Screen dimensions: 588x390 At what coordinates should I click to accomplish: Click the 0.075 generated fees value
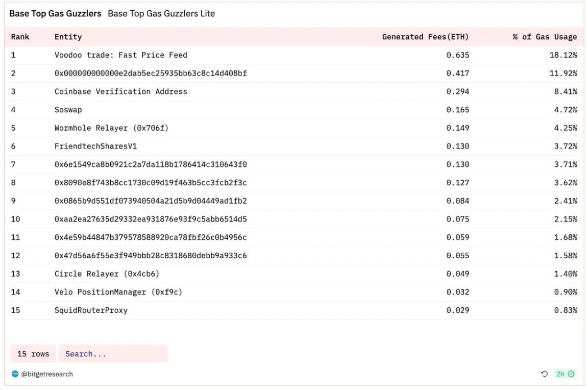(457, 219)
